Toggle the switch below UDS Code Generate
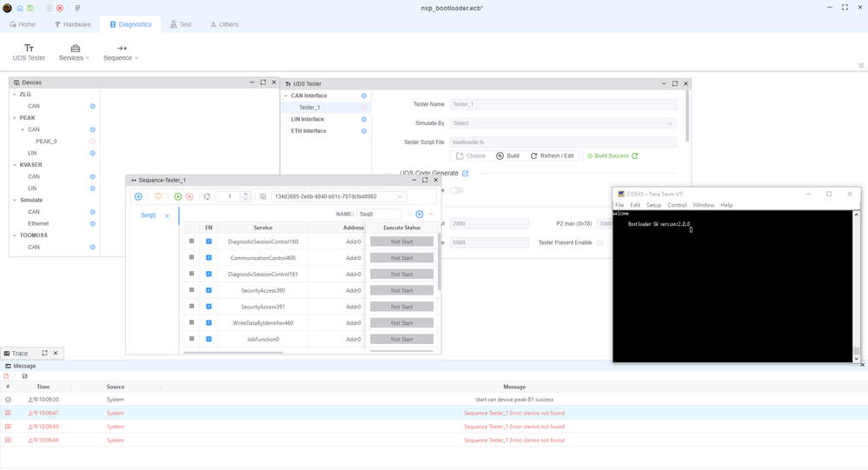 (456, 190)
